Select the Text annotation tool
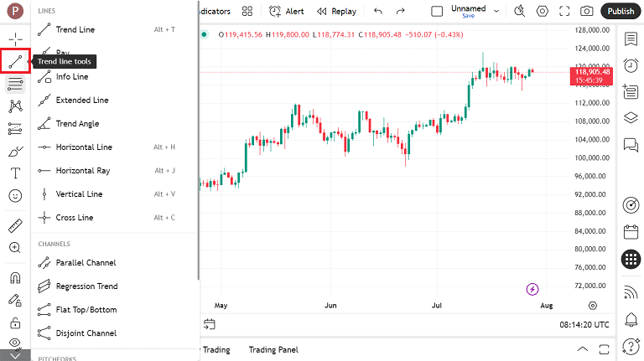 pyautogui.click(x=15, y=173)
